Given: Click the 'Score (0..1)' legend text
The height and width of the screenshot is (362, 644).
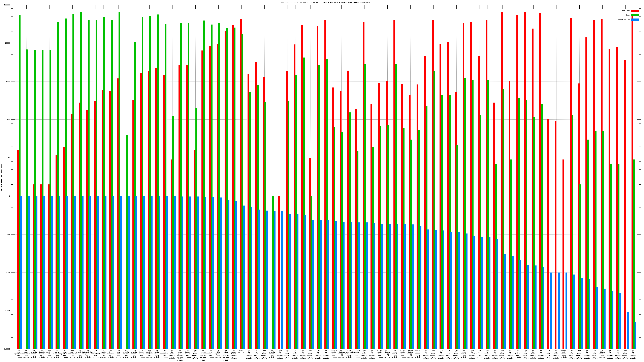Looking at the screenshot, I should pyautogui.click(x=624, y=20).
